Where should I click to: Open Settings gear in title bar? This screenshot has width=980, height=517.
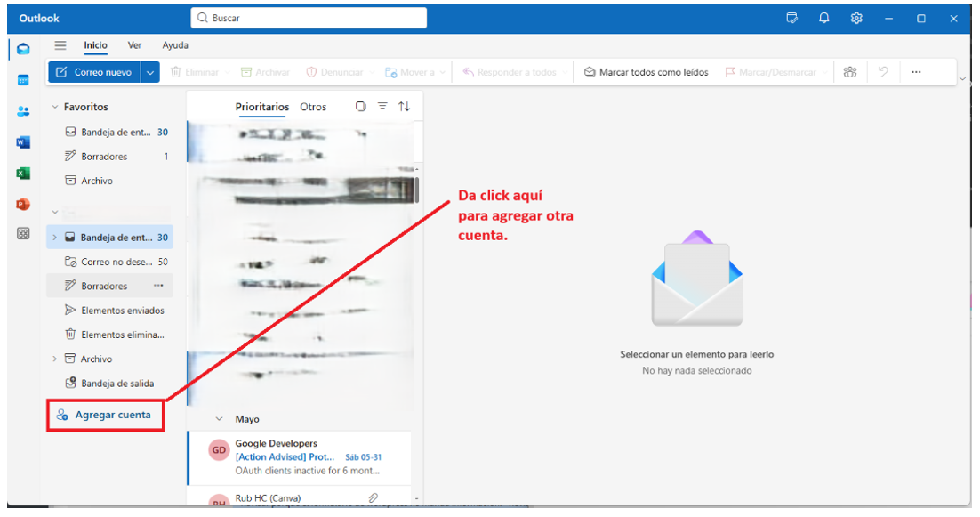pyautogui.click(x=856, y=18)
